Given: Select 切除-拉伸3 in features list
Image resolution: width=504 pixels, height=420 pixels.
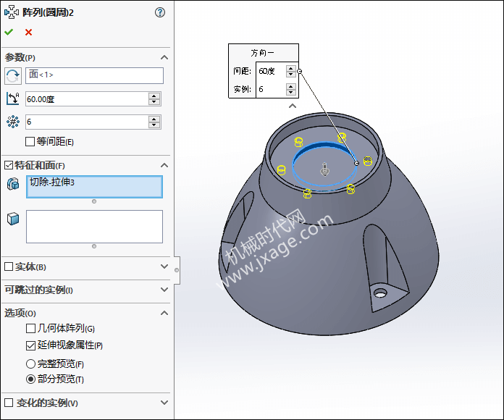Looking at the screenshot, I should [52, 182].
